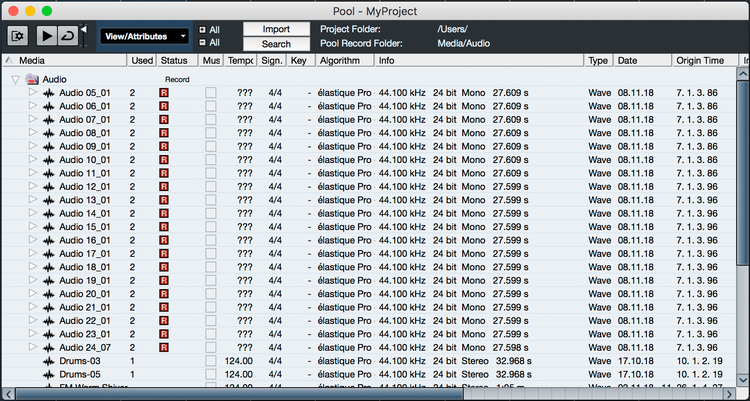Click the waveform icon of Drums-03
The image size is (750, 401).
49,360
